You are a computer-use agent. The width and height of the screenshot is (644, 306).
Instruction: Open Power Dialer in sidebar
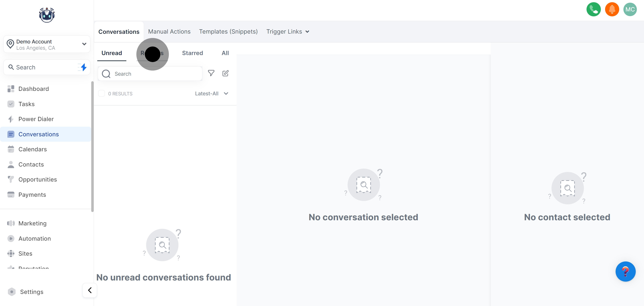click(36, 119)
